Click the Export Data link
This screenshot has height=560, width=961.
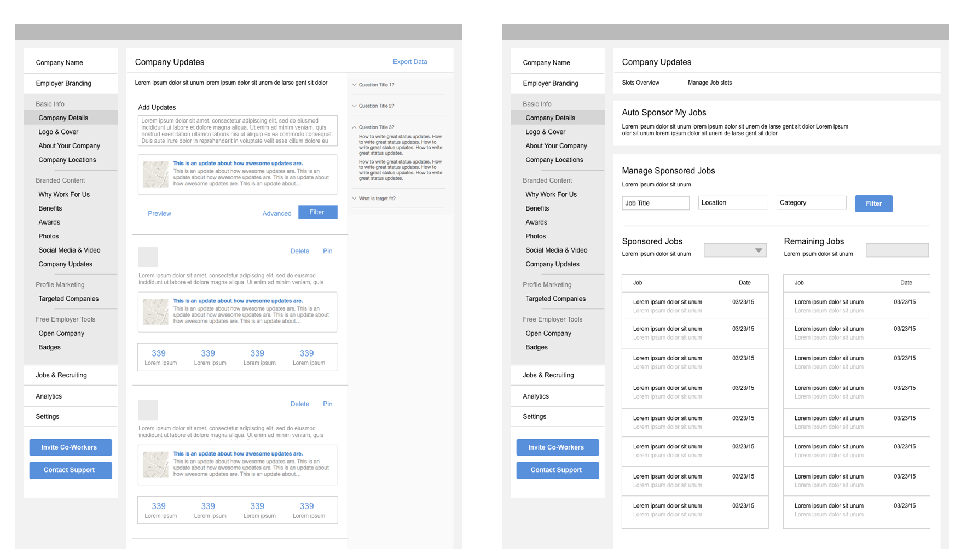pos(409,62)
